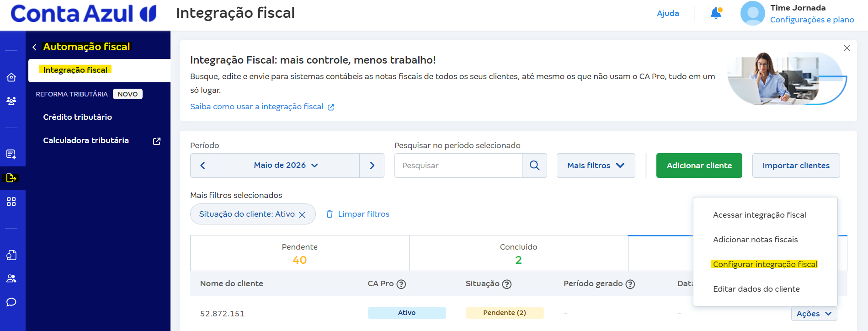
Task: Click the Importar clientes button
Action: [x=796, y=165]
